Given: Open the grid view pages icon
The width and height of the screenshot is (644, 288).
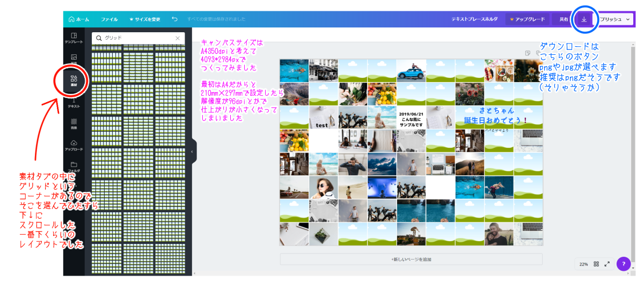Looking at the screenshot, I should [x=596, y=264].
